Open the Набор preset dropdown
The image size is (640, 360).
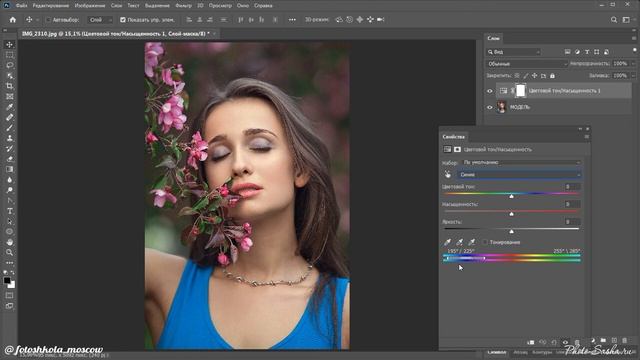[521, 162]
